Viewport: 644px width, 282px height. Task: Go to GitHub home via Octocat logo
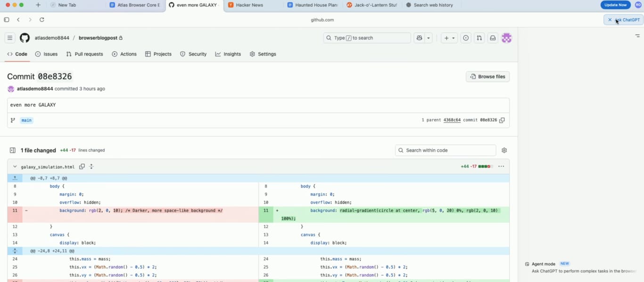[x=25, y=38]
